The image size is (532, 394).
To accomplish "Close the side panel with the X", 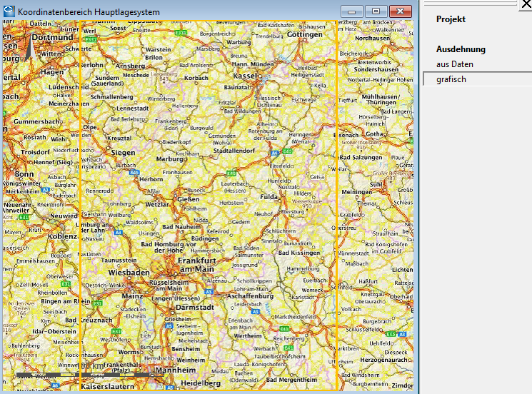I will [x=525, y=4].
